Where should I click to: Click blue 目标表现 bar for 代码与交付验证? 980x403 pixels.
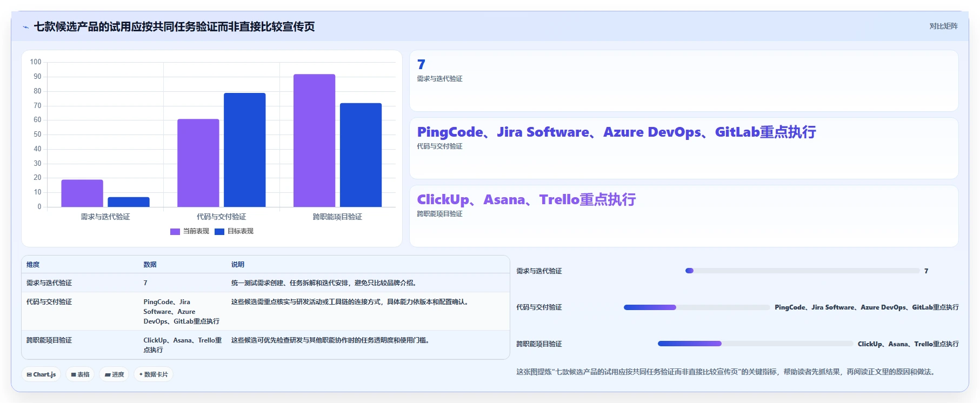coord(245,150)
